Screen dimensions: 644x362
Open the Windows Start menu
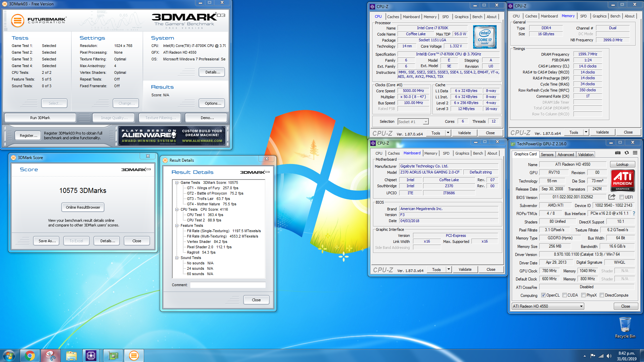click(9, 356)
